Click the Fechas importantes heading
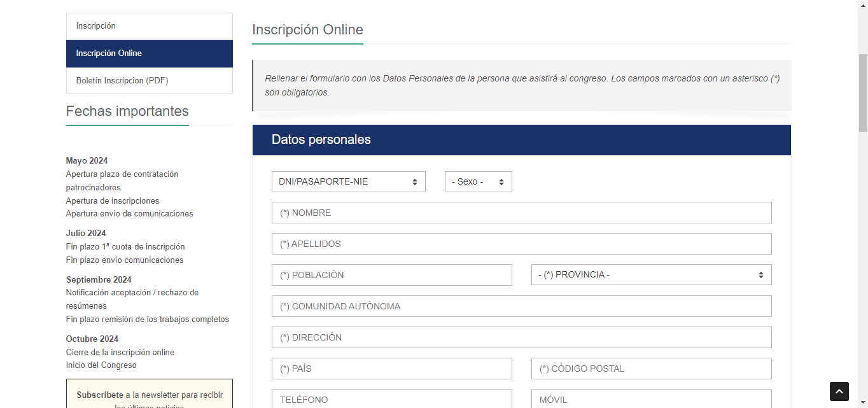Screen dimensions: 868x408 (127, 111)
